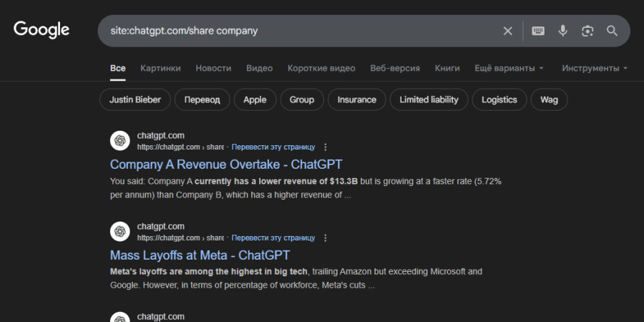
Task: Click the Google logo
Action: click(42, 30)
